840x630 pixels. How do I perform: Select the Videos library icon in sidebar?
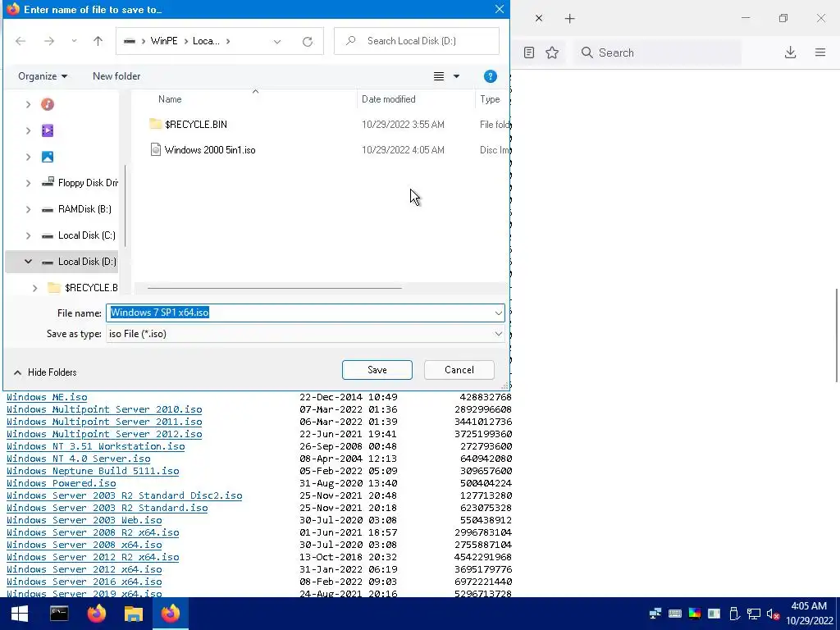(x=48, y=130)
